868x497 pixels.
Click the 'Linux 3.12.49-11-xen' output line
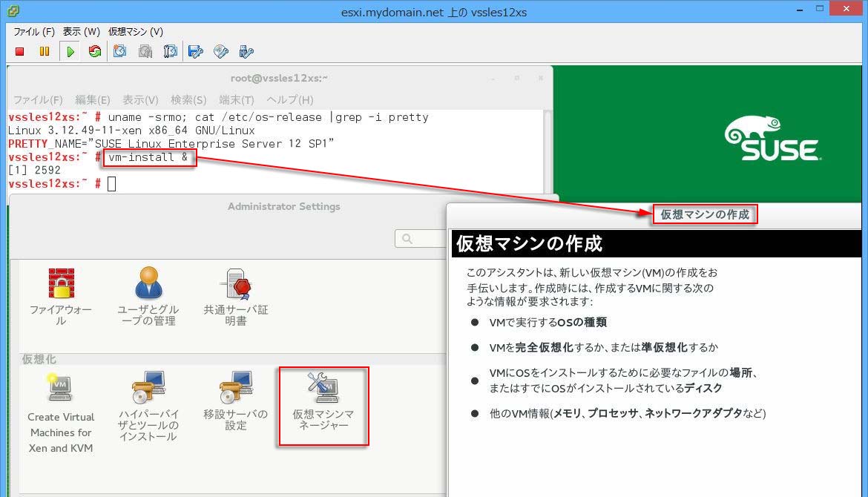(131, 131)
